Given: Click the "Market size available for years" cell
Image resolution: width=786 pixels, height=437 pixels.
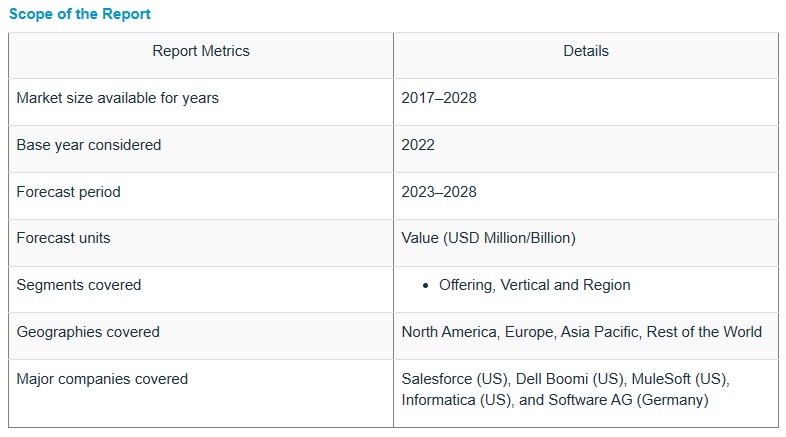Looking at the screenshot, I should [118, 98].
